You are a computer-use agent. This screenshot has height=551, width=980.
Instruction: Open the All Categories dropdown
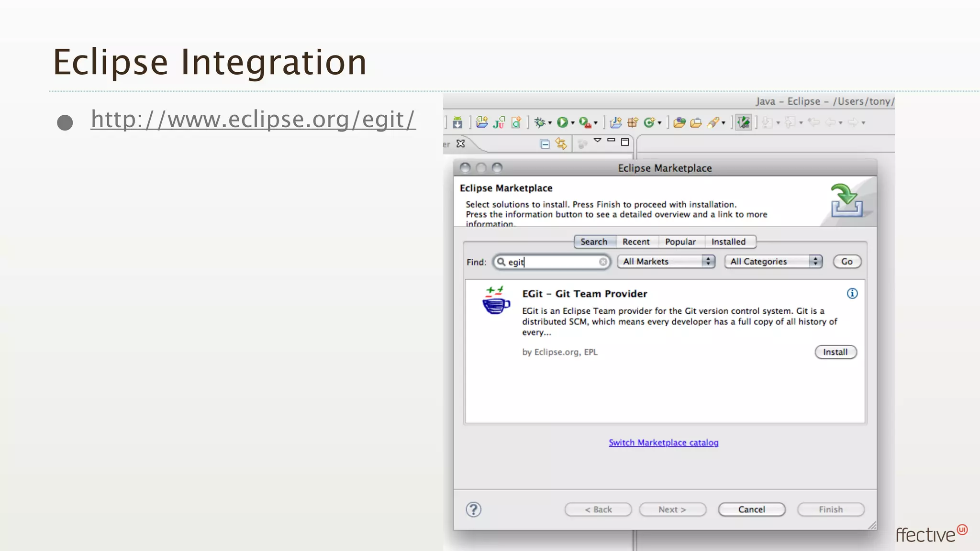click(773, 262)
